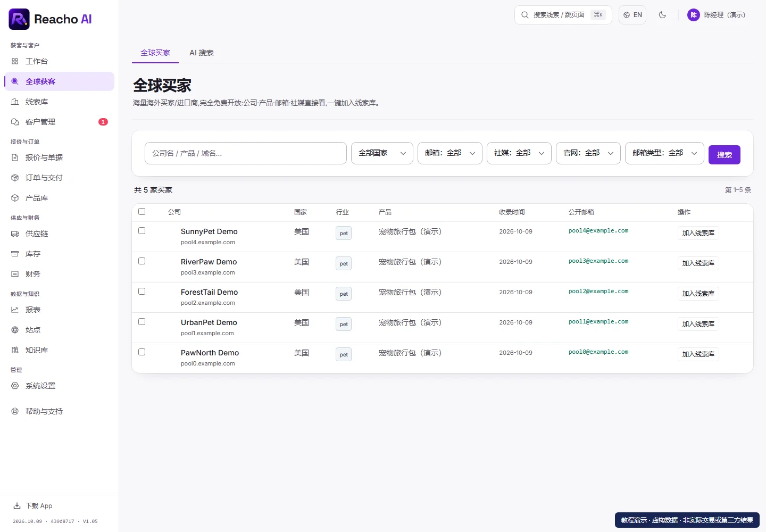This screenshot has height=532, width=766.
Task: Check the PawNorth Demo row checkbox
Action: [142, 352]
